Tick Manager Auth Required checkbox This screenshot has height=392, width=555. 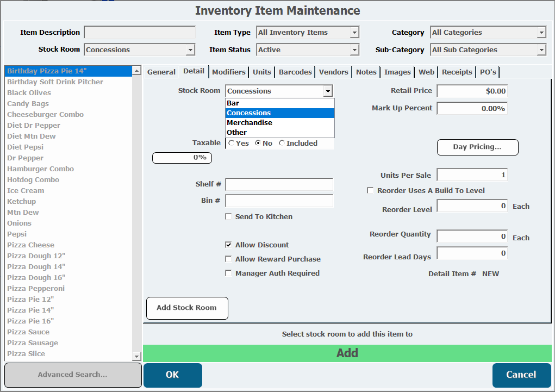pos(228,273)
